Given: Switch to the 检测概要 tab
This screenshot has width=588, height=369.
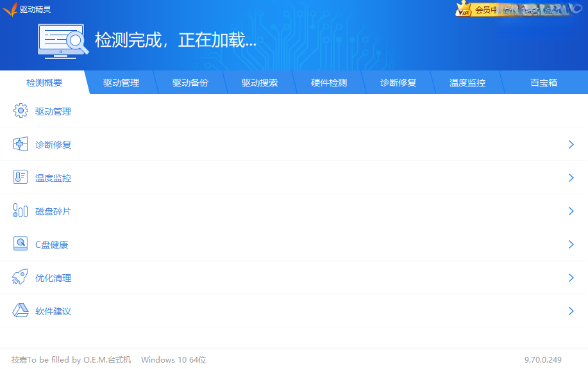Looking at the screenshot, I should [44, 83].
